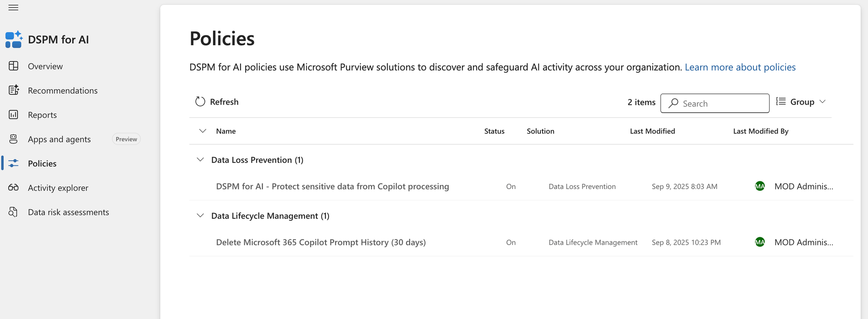
Task: Click the Recommendations sparkle list icon
Action: (x=13, y=90)
